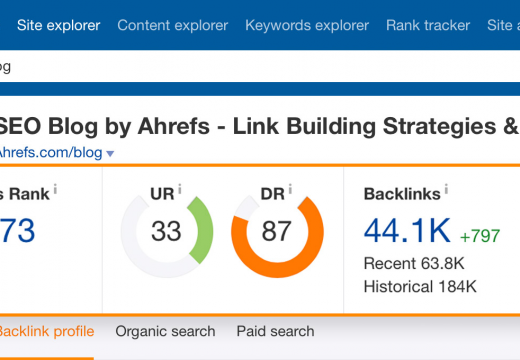This screenshot has width=520, height=360.
Task: Open the Site explorer tab
Action: click(58, 25)
